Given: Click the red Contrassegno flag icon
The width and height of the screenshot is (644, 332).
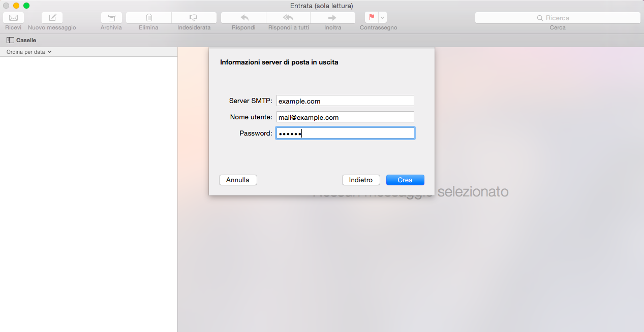Looking at the screenshot, I should click(372, 18).
